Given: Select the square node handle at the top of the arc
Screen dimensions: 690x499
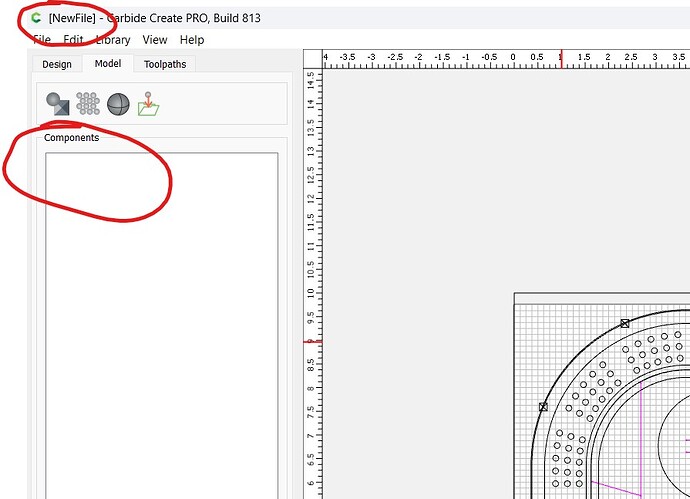Looking at the screenshot, I should (x=625, y=323).
